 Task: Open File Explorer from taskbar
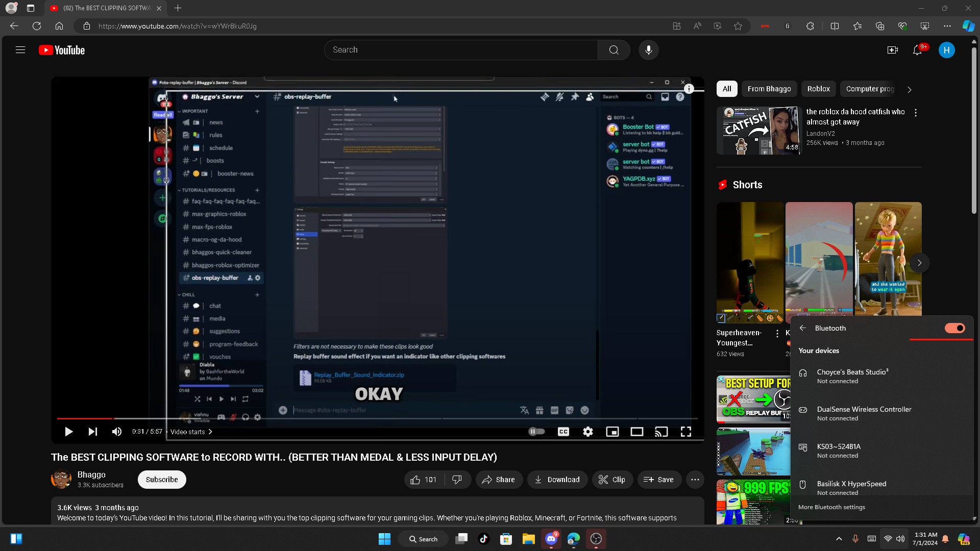tap(528, 539)
